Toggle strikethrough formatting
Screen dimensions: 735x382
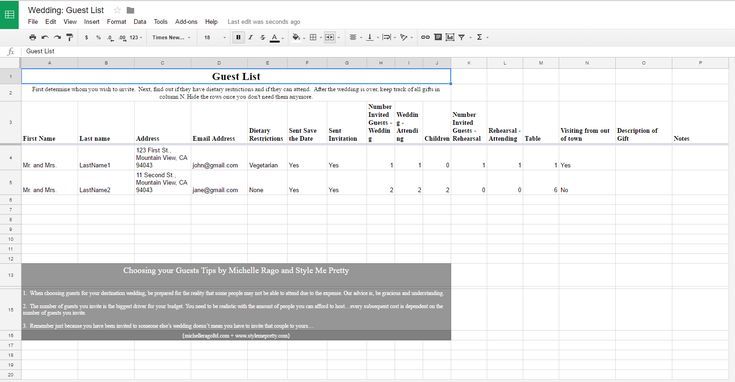[262, 37]
